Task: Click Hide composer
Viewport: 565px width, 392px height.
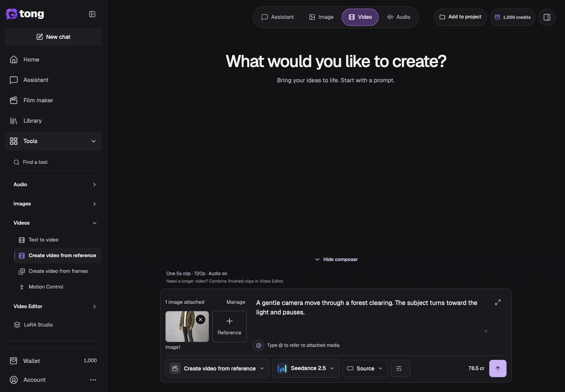Action: [336, 260]
